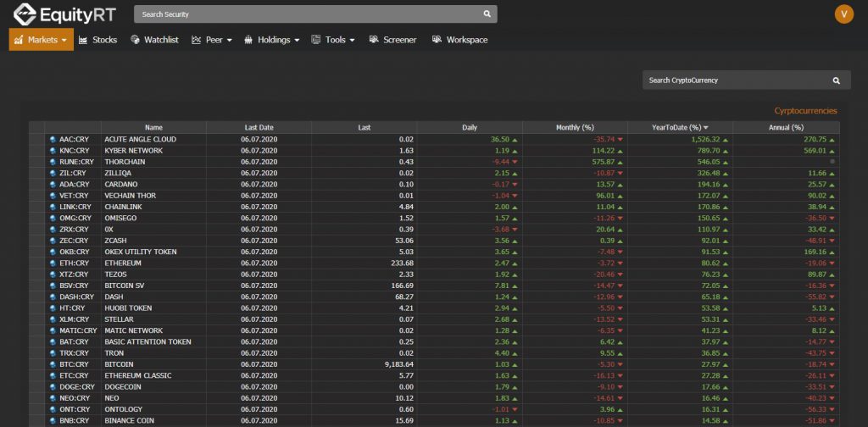Click the globe icon for RUNE:CRY

53,162
